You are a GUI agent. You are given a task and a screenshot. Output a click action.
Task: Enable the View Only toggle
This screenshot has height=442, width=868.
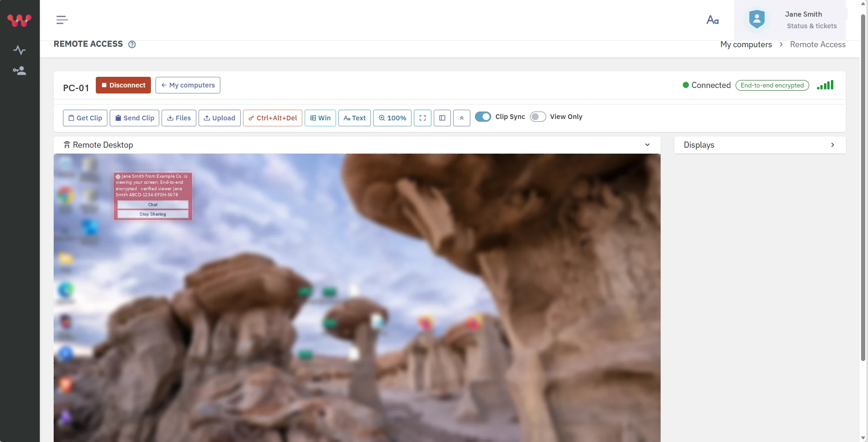538,117
